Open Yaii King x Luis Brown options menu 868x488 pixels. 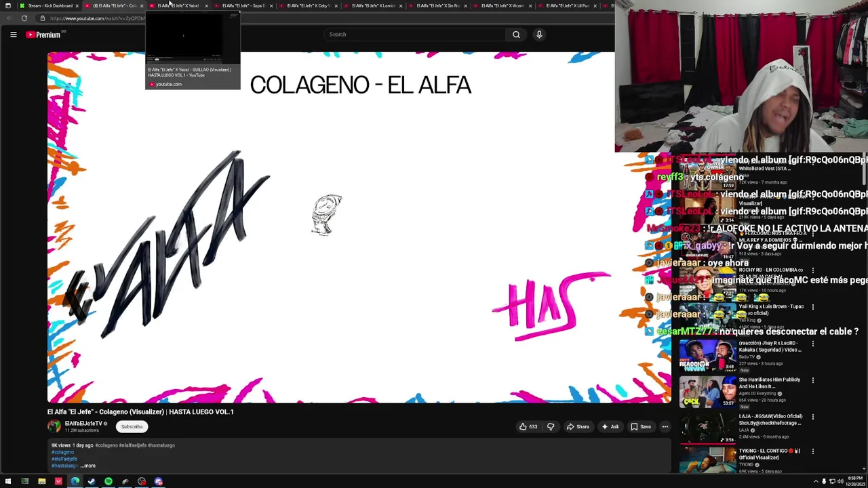[813, 307]
